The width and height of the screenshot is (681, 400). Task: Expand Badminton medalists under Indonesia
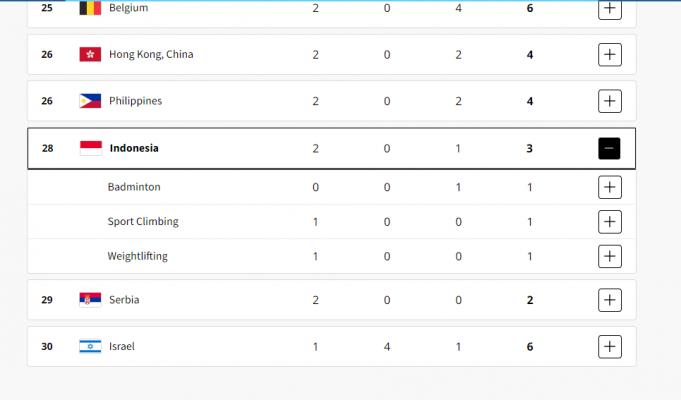coord(610,187)
